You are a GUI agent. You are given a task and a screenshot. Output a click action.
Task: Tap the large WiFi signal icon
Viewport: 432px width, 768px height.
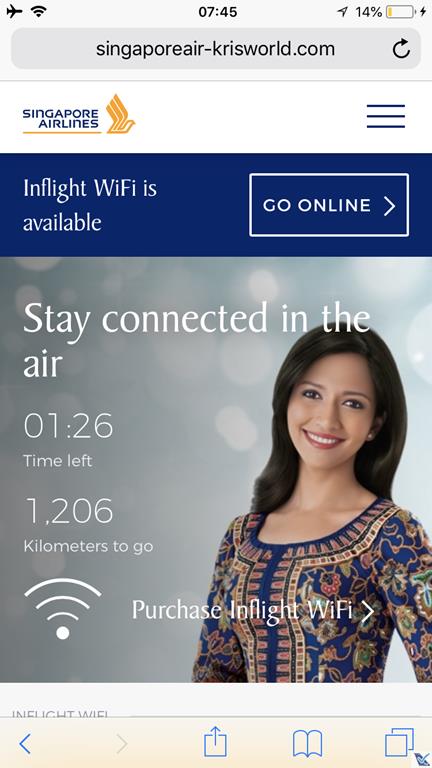click(x=63, y=608)
